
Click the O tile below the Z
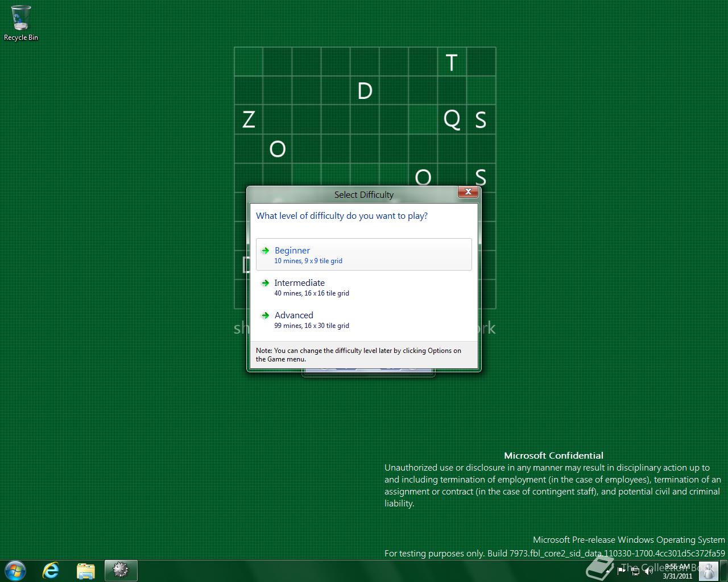click(278, 149)
